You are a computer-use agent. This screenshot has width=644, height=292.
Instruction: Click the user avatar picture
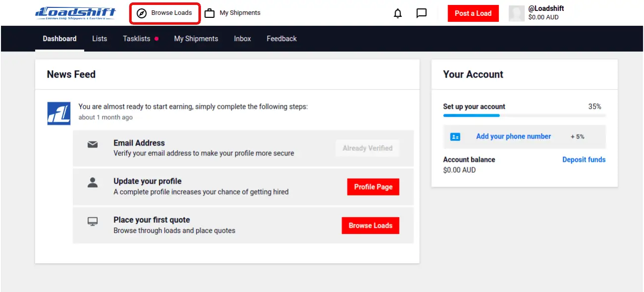[516, 13]
